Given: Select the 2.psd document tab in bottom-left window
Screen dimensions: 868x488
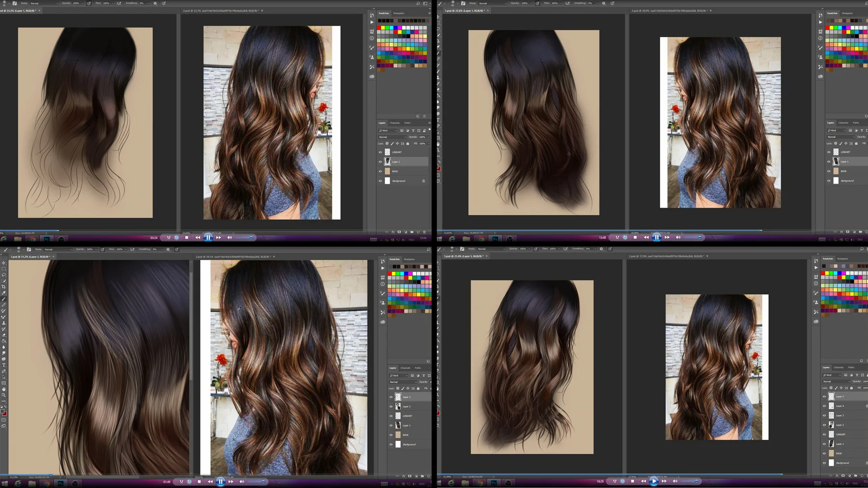Looking at the screenshot, I should [233, 257].
